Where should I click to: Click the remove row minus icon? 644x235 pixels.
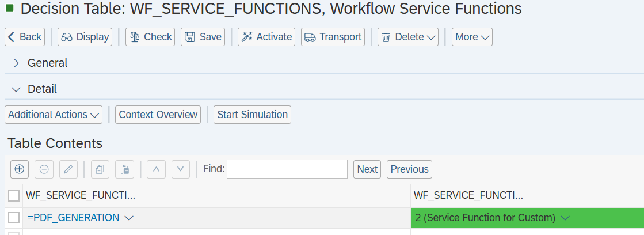tap(44, 169)
